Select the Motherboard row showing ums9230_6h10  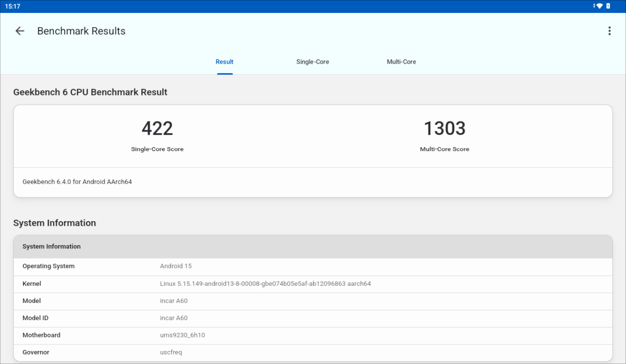313,335
